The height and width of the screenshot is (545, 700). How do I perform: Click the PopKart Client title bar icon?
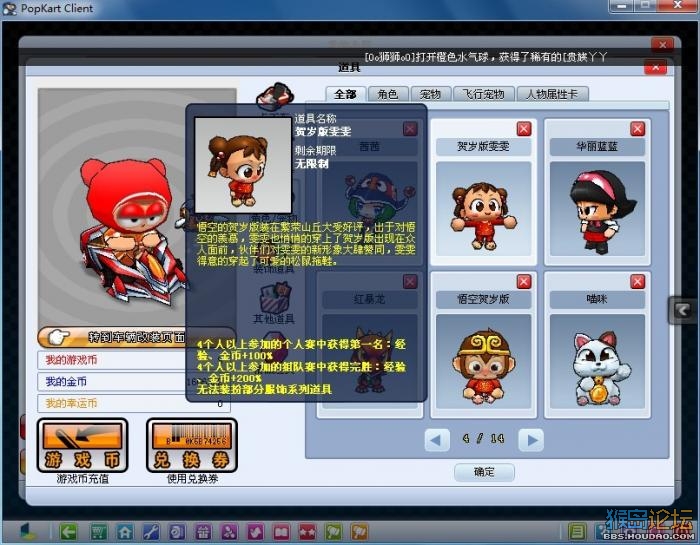(x=9, y=8)
